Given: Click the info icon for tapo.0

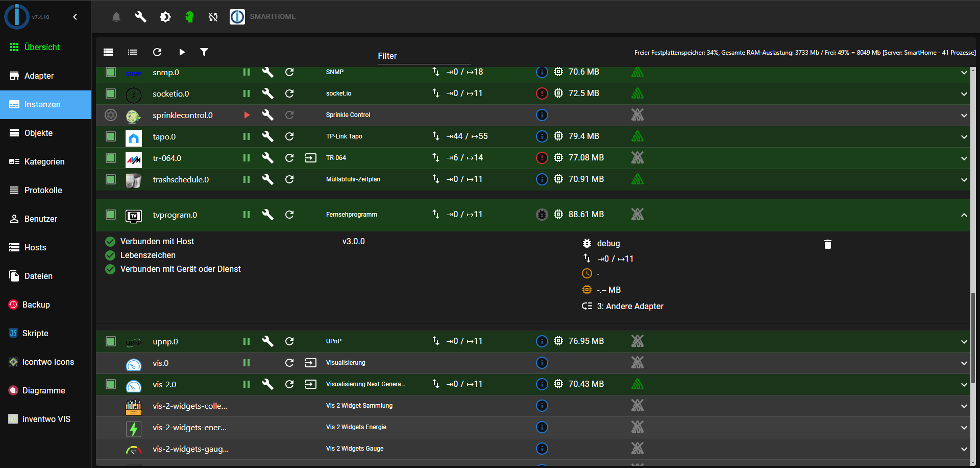Looking at the screenshot, I should click(542, 136).
